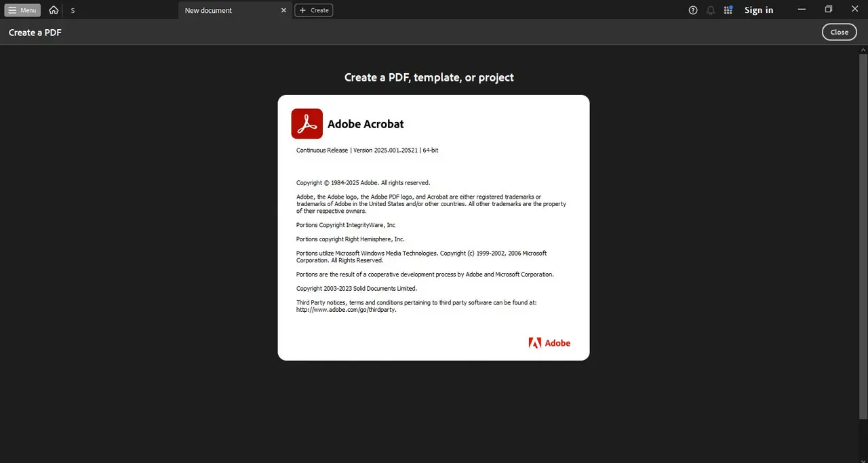The image size is (868, 463).
Task: Minimize the Acrobat window
Action: pos(802,9)
